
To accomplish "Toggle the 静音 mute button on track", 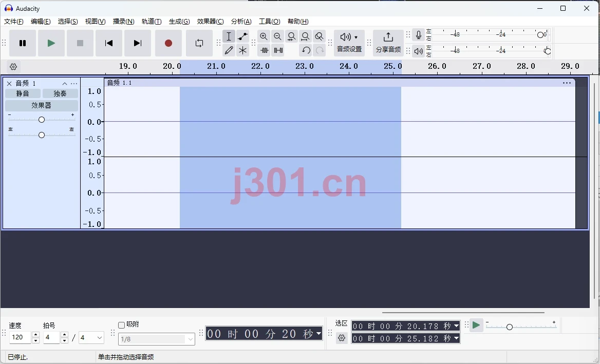I will [23, 93].
